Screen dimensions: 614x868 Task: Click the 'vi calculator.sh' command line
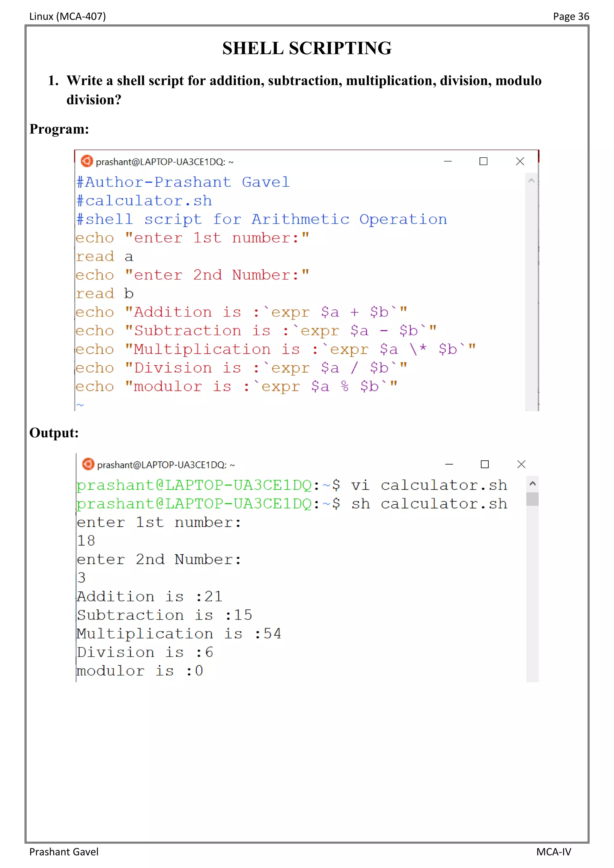[x=291, y=486]
